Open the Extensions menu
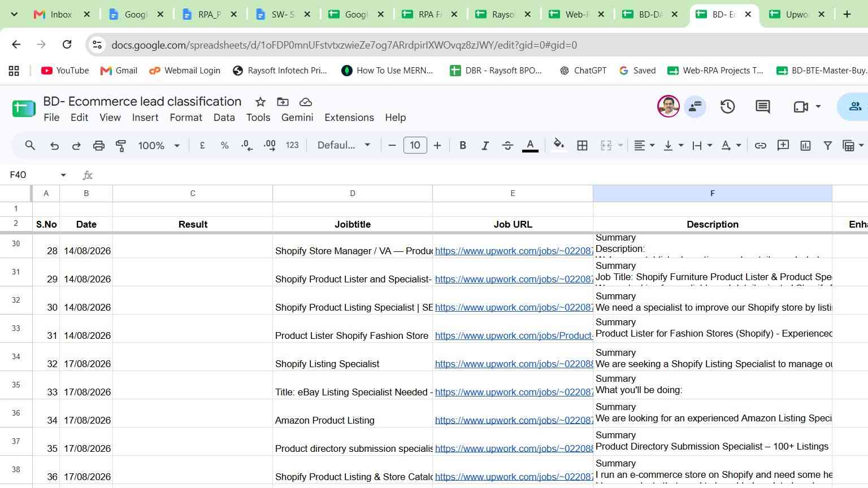 [x=349, y=117]
